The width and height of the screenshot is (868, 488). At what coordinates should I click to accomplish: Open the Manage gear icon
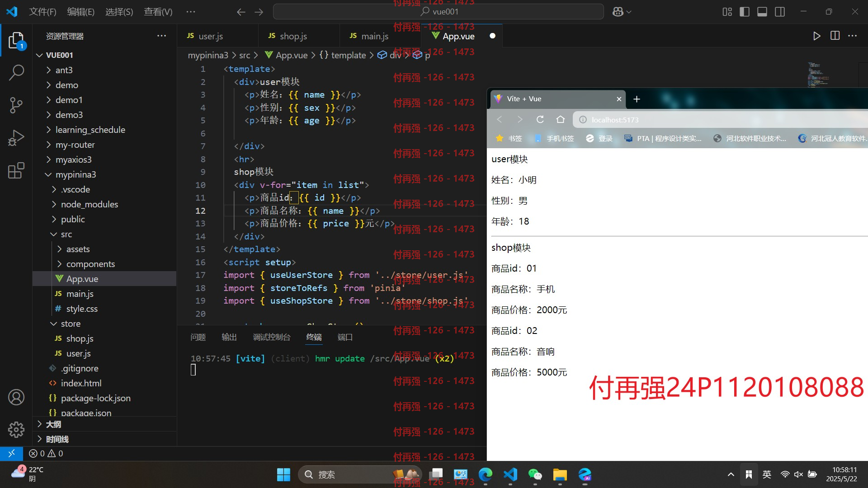pos(16,429)
